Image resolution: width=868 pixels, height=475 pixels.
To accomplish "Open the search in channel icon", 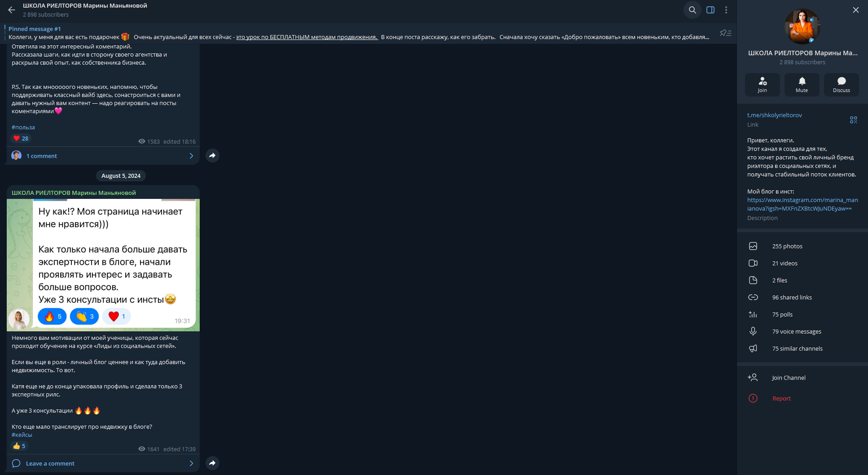I will click(693, 10).
